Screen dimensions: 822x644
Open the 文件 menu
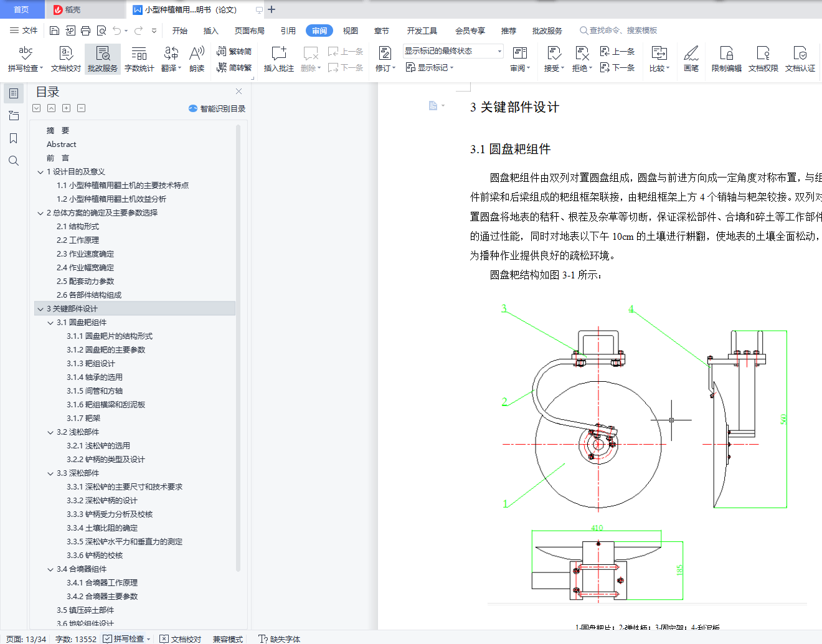pos(24,31)
